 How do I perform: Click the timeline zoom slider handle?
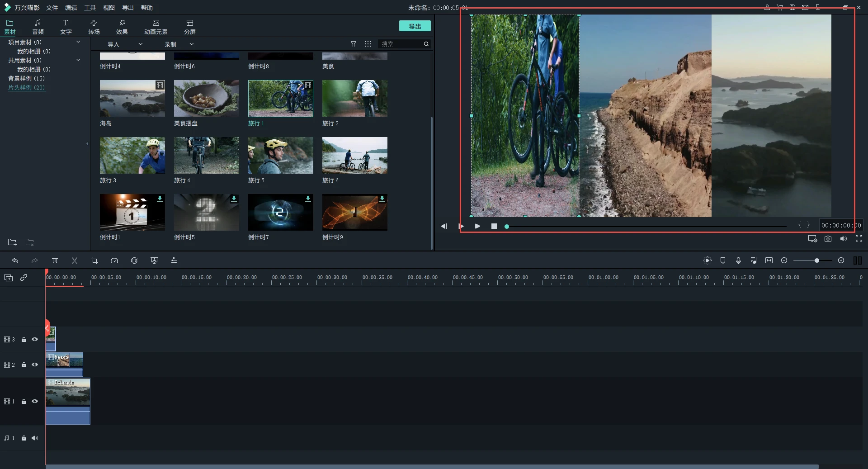click(817, 261)
